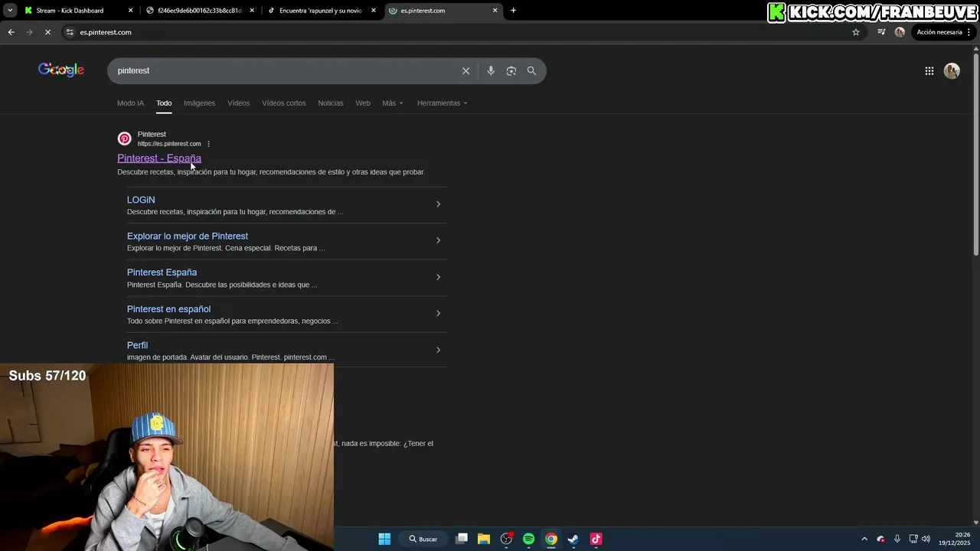Open the Imágenes results tab

199,103
